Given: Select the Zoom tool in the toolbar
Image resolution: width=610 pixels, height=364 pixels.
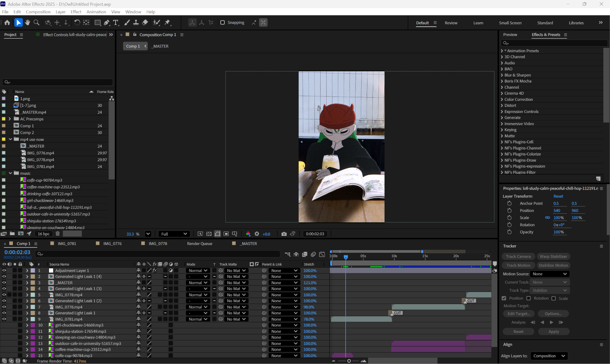Looking at the screenshot, I should pyautogui.click(x=36, y=23).
